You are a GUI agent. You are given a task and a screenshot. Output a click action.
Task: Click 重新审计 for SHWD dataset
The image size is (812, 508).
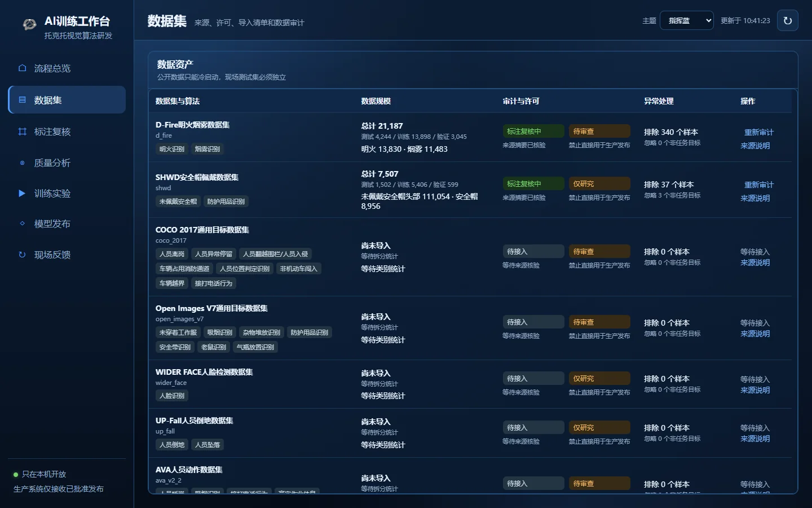click(758, 185)
